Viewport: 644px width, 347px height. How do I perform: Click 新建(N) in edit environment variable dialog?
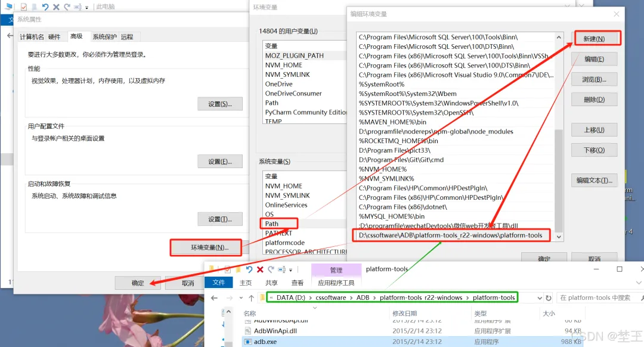595,39
